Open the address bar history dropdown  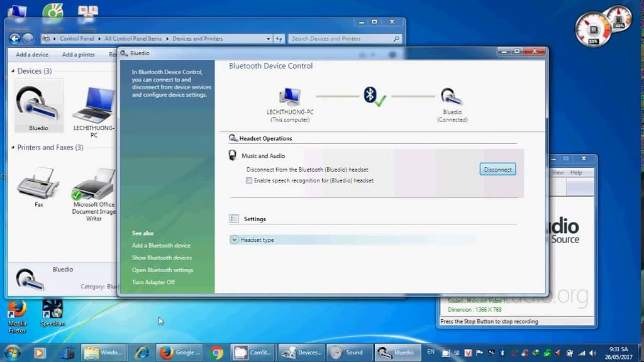pyautogui.click(x=268, y=38)
